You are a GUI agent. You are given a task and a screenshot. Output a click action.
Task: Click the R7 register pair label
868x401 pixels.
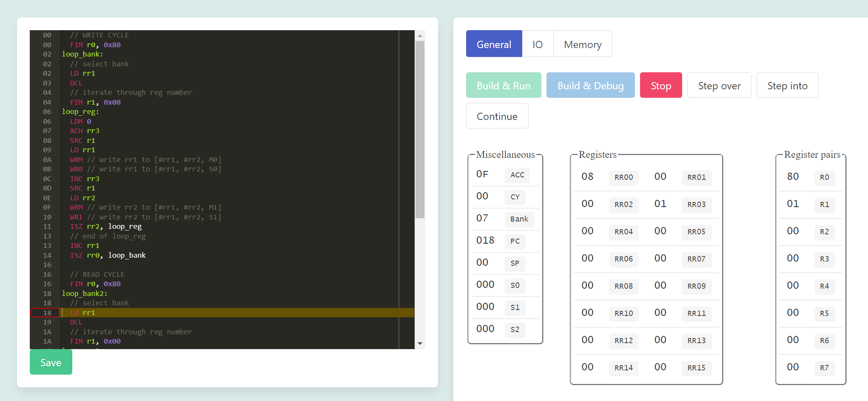click(825, 368)
